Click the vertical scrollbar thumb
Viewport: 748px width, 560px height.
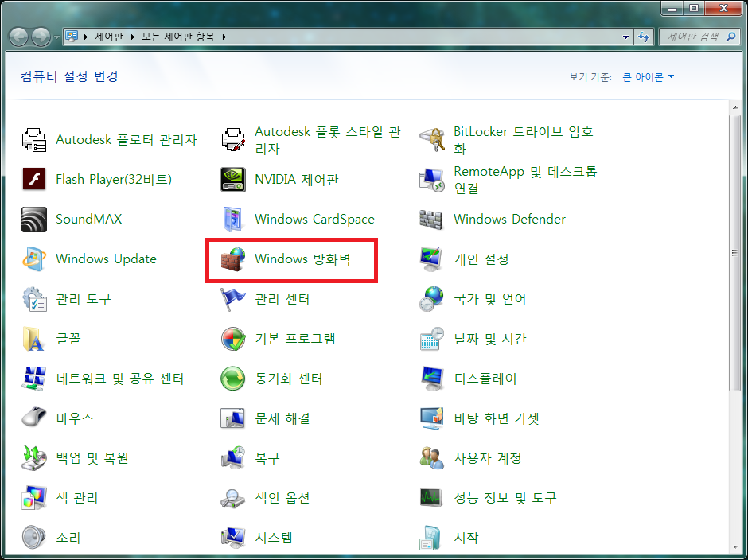pos(734,253)
